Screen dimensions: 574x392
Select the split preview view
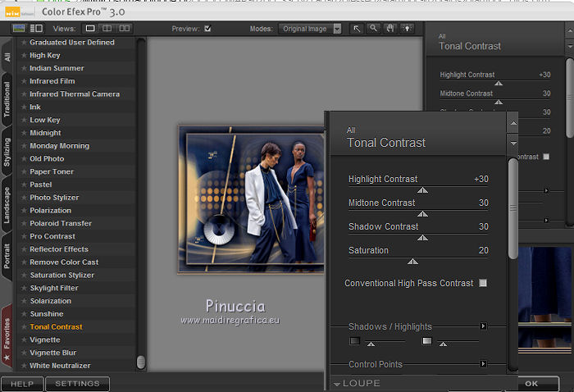tap(107, 28)
